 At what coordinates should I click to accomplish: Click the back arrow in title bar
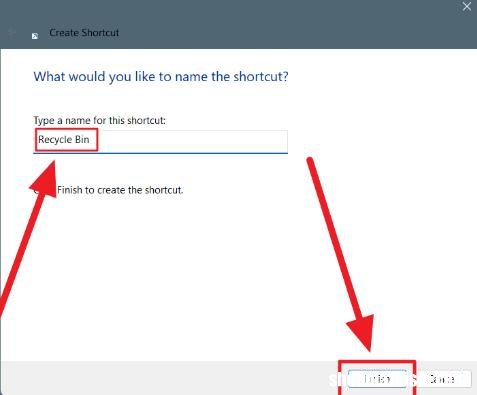[12, 32]
